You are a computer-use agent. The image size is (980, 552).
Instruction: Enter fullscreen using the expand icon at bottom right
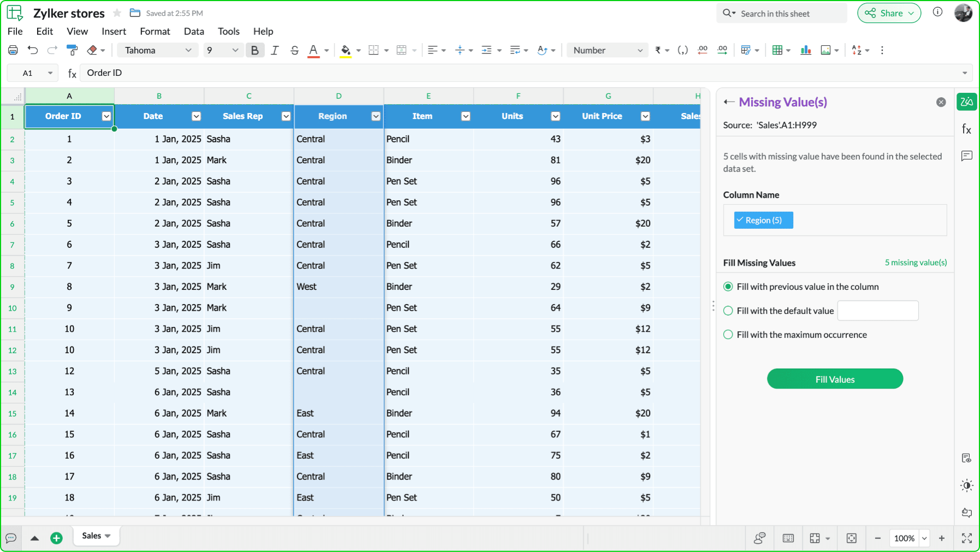[x=967, y=538]
